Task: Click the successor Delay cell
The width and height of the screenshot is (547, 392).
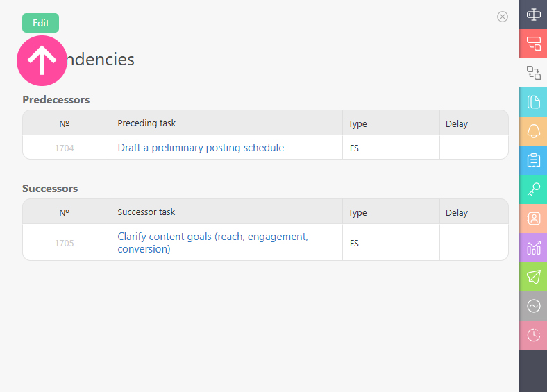Action: (473, 243)
